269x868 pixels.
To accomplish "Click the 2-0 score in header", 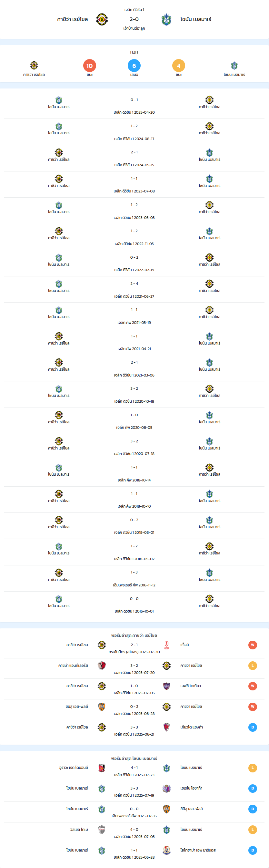I will [134, 19].
